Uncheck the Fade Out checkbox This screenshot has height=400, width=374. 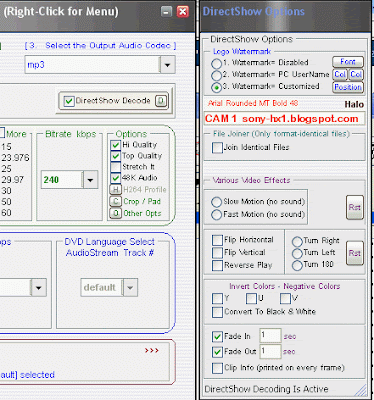pos(217,352)
